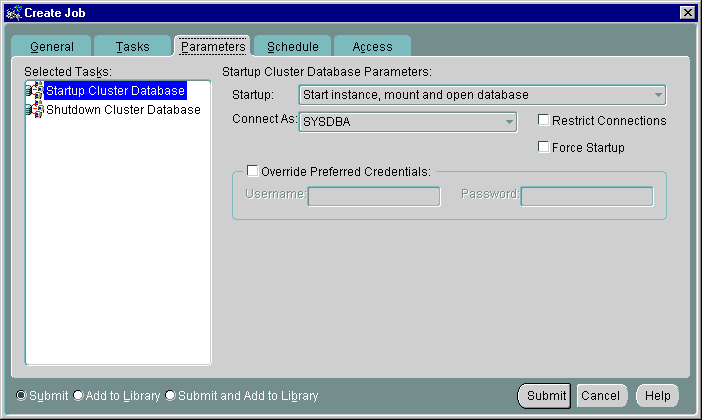Click the Create Job title bar icon
Viewport: 702px width, 420px height.
(x=12, y=11)
